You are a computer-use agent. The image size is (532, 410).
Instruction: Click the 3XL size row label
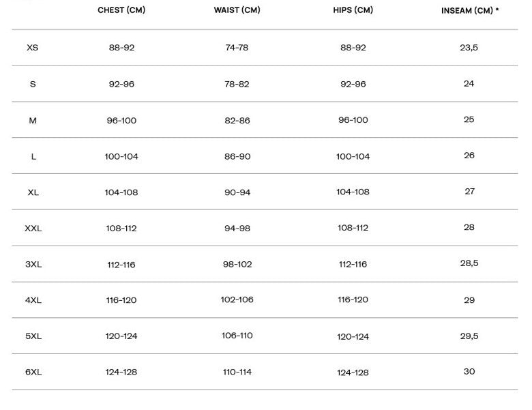coord(33,264)
